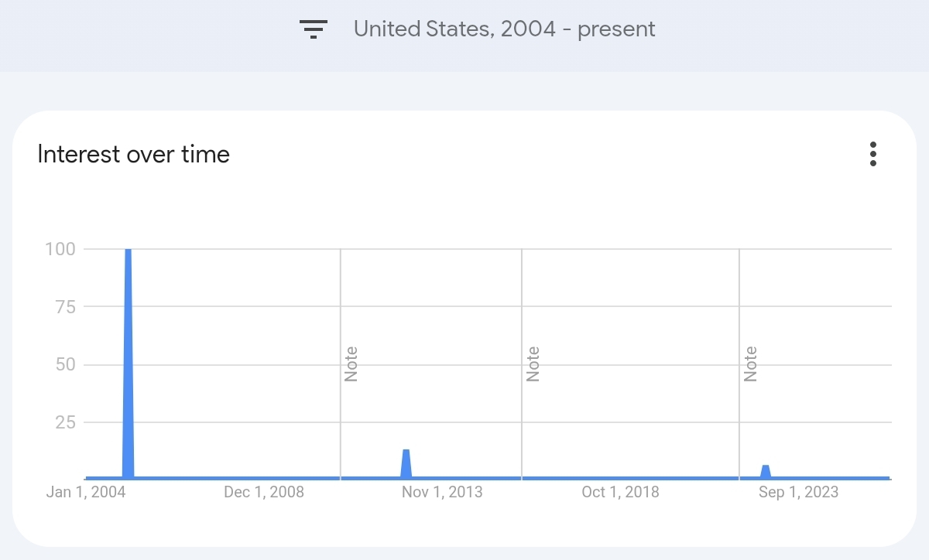This screenshot has width=929, height=560.
Task: Click the 75 value on y-axis
Action: click(65, 307)
